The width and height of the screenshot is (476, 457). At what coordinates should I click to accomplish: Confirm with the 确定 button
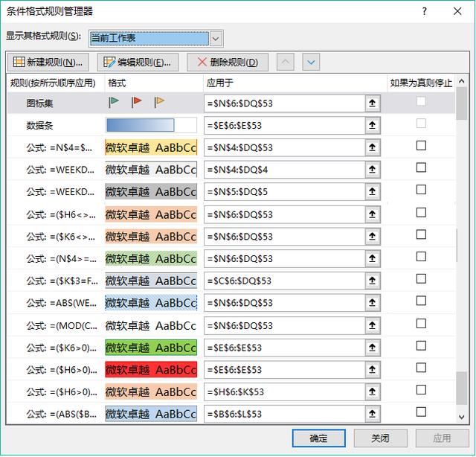pos(319,438)
